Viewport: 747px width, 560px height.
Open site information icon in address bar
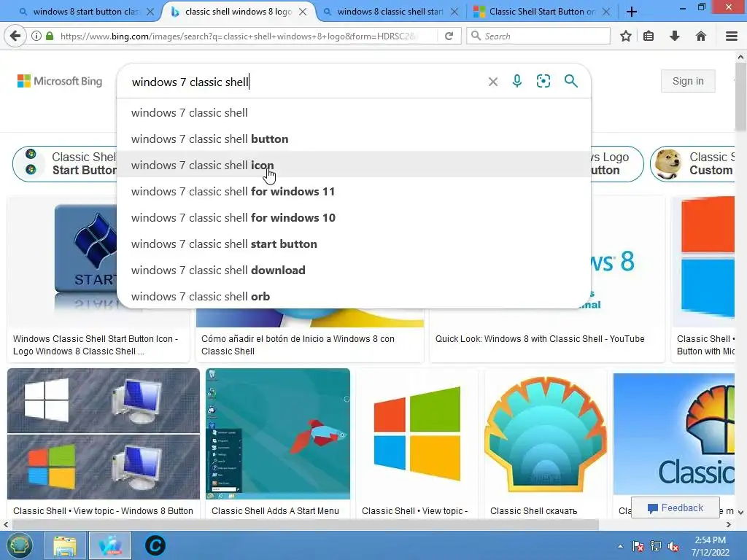click(x=36, y=36)
